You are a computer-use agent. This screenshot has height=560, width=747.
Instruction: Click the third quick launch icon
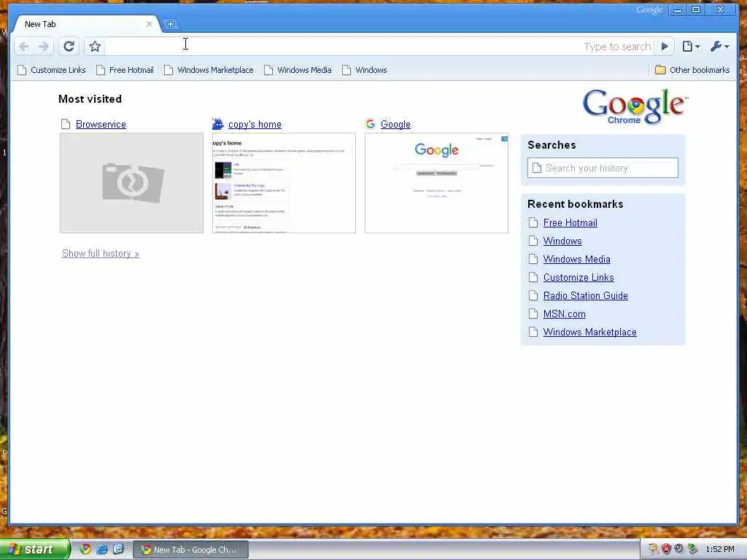[118, 549]
